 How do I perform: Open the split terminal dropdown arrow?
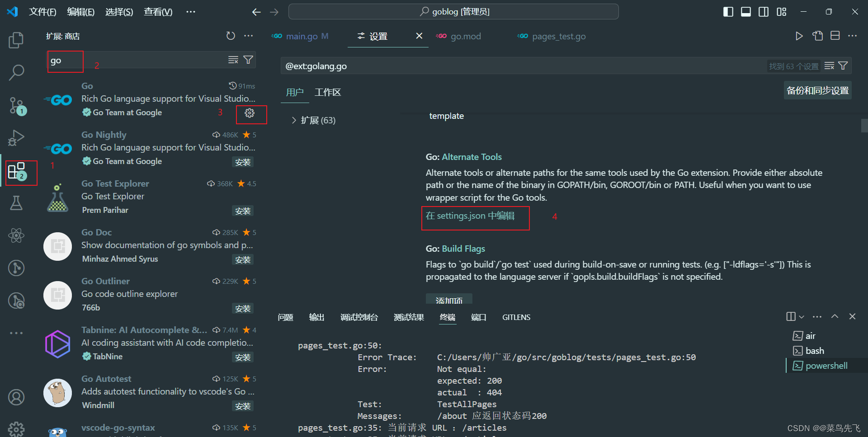[x=802, y=317]
